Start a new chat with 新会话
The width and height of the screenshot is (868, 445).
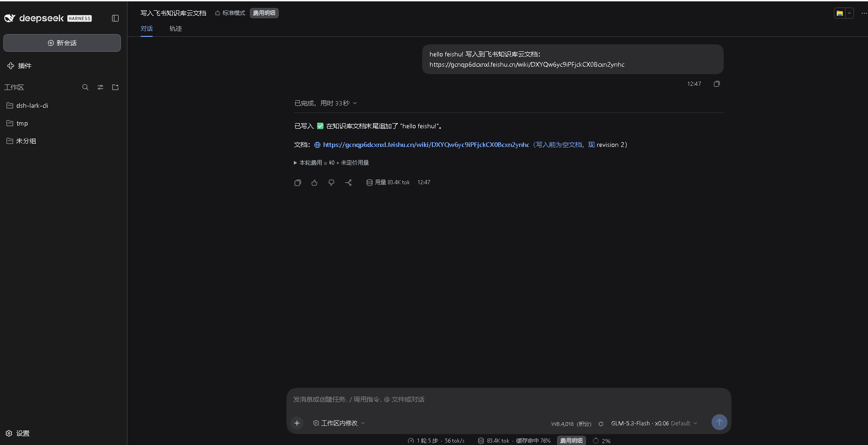tap(62, 43)
